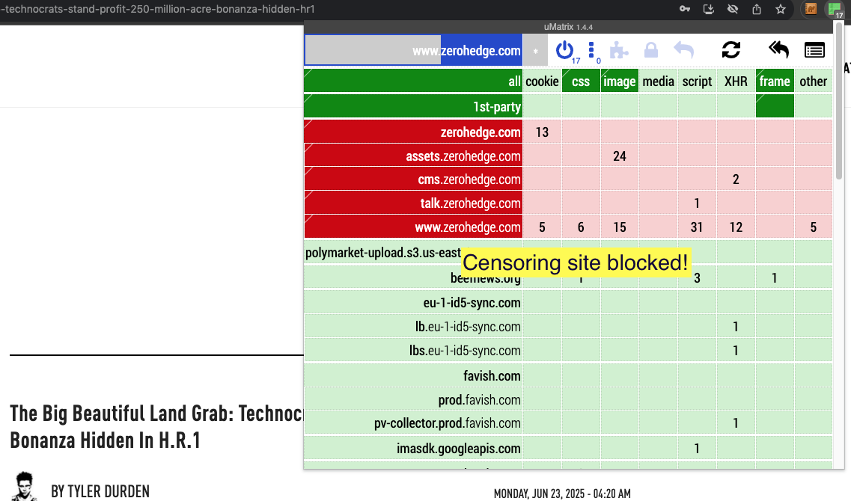Click imasdk.googleapis.com script cell showing 1

(x=697, y=448)
